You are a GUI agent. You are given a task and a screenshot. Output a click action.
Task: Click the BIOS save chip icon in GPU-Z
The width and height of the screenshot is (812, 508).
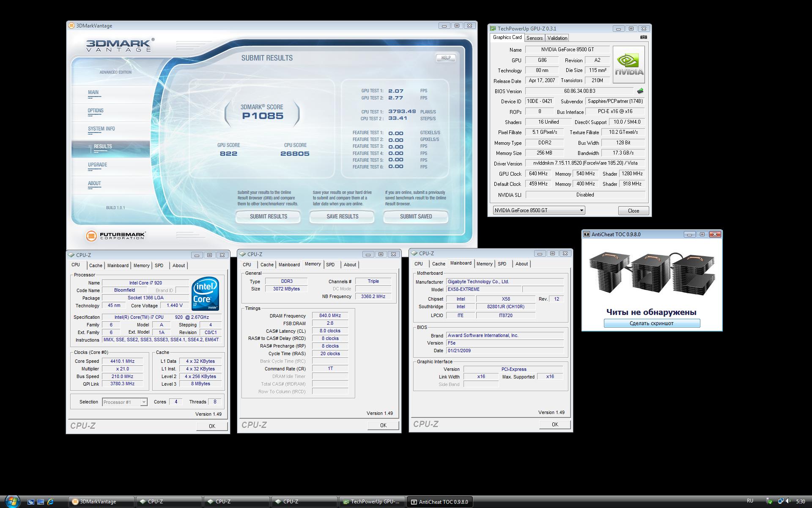coord(640,91)
